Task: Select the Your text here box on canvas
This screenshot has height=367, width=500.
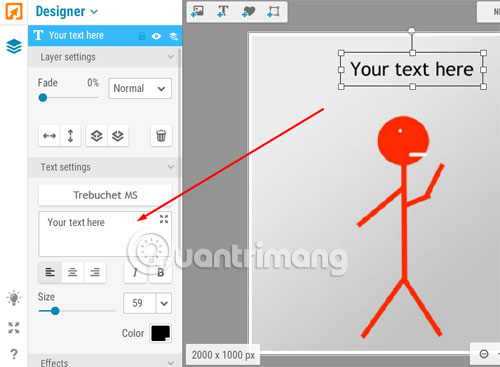Action: click(412, 69)
